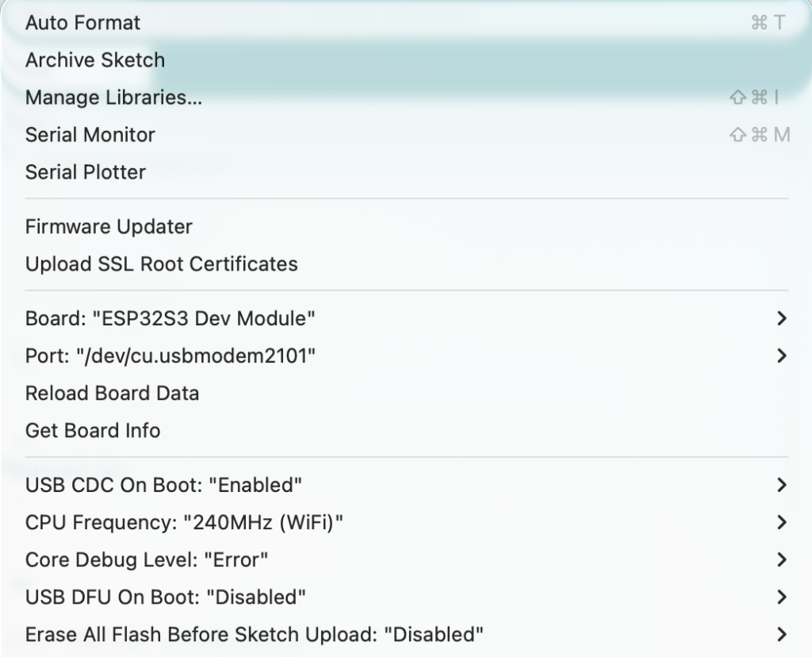The width and height of the screenshot is (812, 657).
Task: Expand the arrow next to CPU Frequency
Action: 782,522
